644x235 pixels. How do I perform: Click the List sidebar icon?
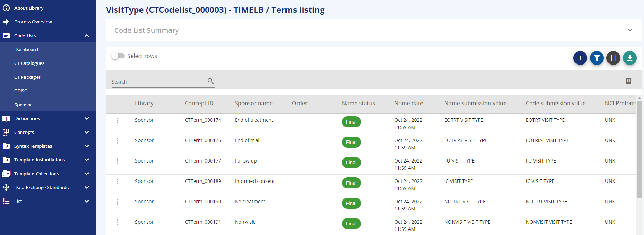click(x=6, y=201)
